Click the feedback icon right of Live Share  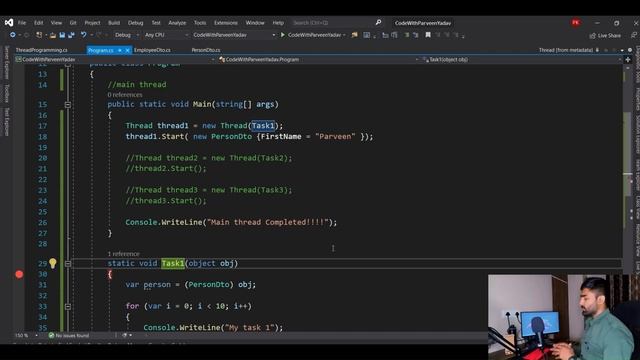pos(633,36)
